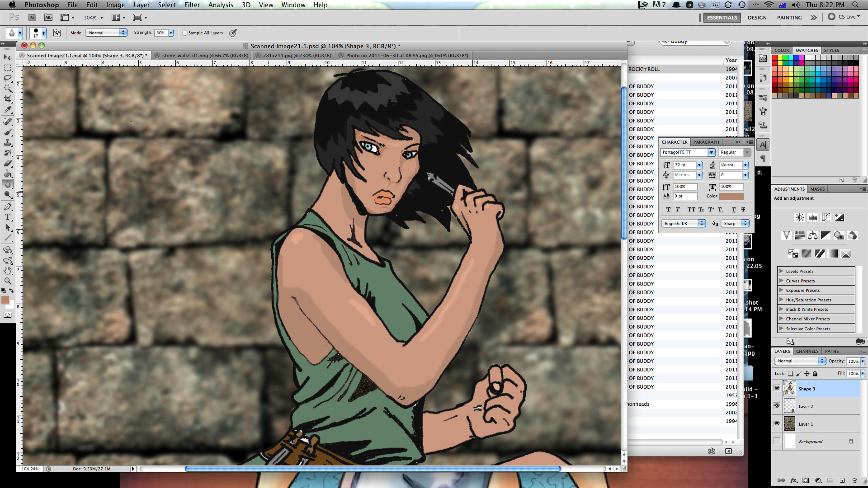Hide the Layer 1 layer
The image size is (868, 488).
pyautogui.click(x=777, y=423)
